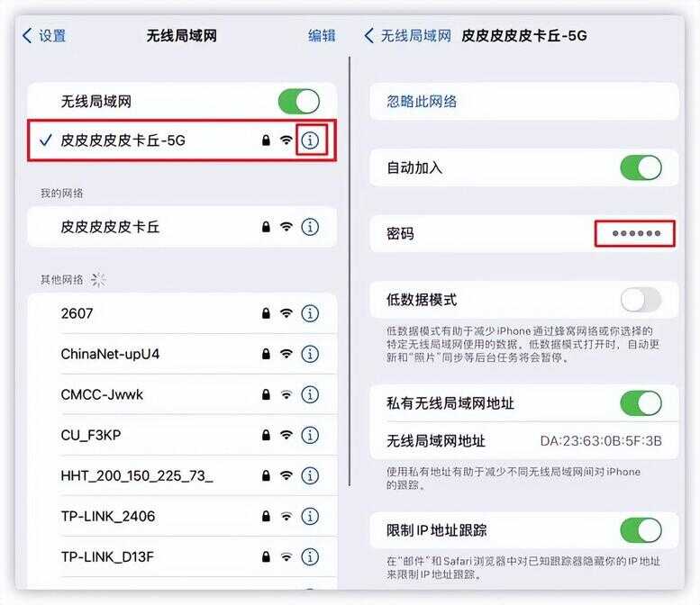
Task: Reveal the hidden 密码 dots field
Action: [635, 233]
